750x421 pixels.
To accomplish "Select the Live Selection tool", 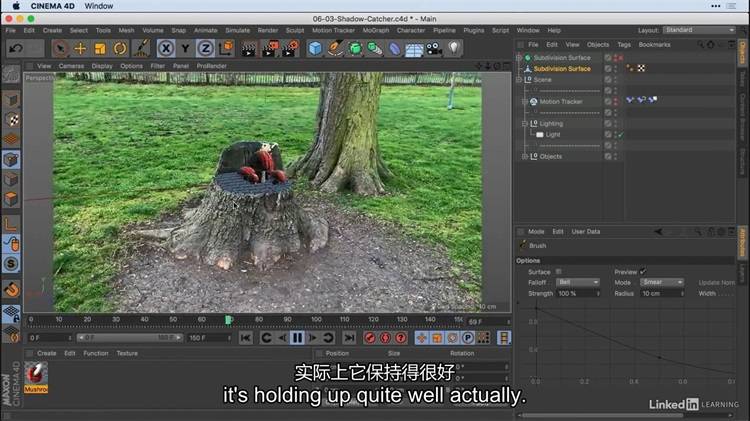I will pos(60,48).
